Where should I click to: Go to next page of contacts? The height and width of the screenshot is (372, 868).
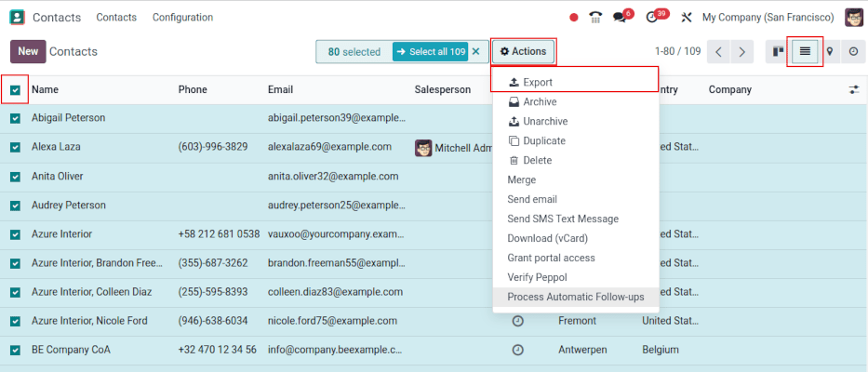coord(741,52)
